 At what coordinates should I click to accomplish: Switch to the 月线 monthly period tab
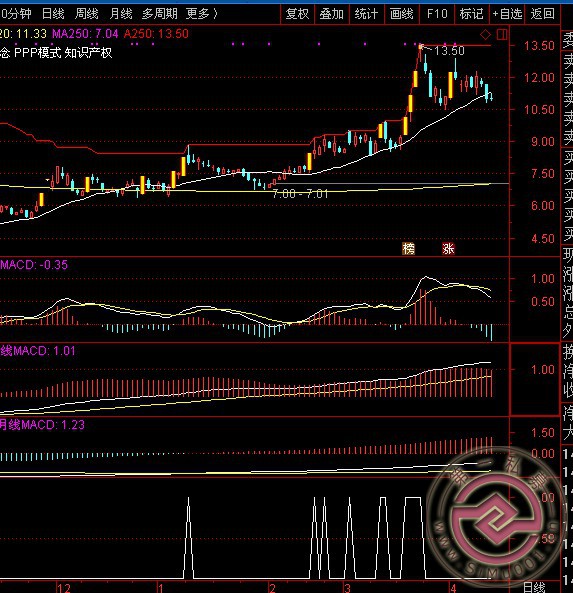pos(121,14)
